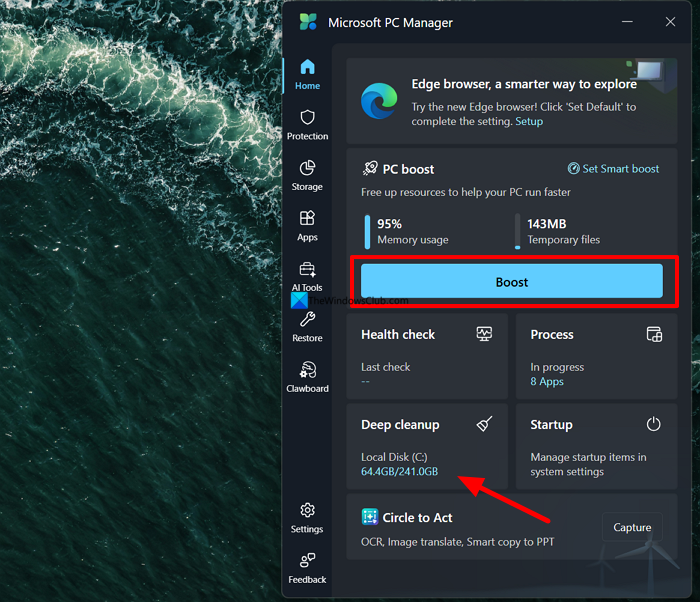Open the Process card
Viewport: 700px width, 602px height.
pos(596,356)
